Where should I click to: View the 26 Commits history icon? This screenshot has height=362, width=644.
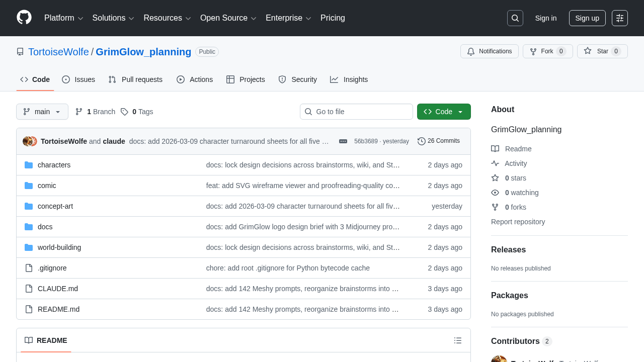438,141
